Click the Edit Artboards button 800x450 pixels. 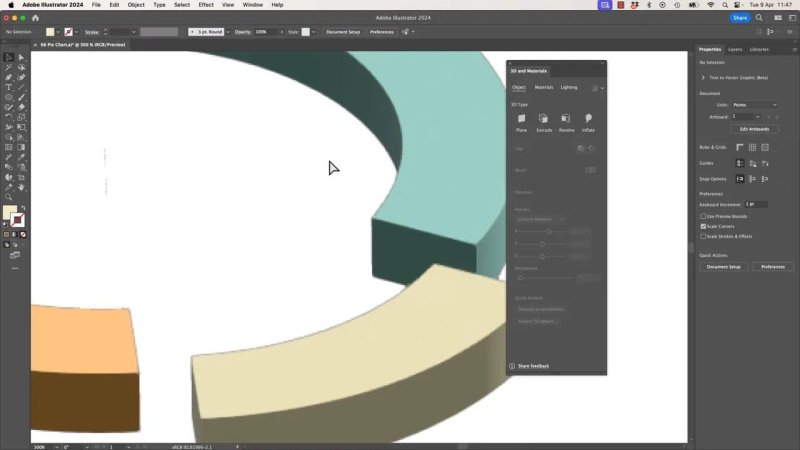pos(754,129)
